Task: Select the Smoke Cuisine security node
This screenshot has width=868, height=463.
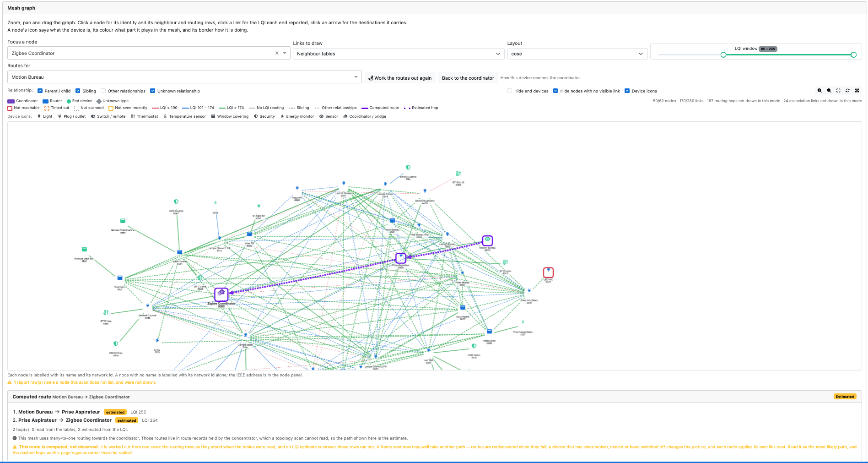Action: coord(408,168)
